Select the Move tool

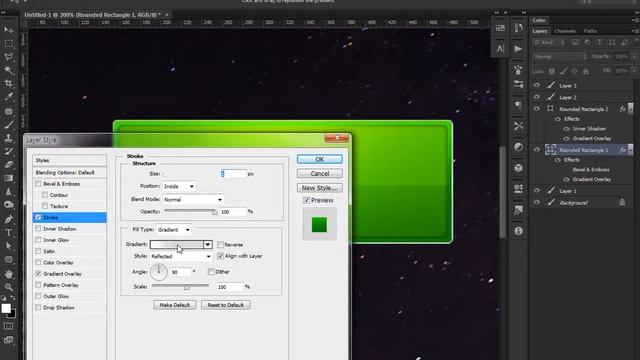9,30
